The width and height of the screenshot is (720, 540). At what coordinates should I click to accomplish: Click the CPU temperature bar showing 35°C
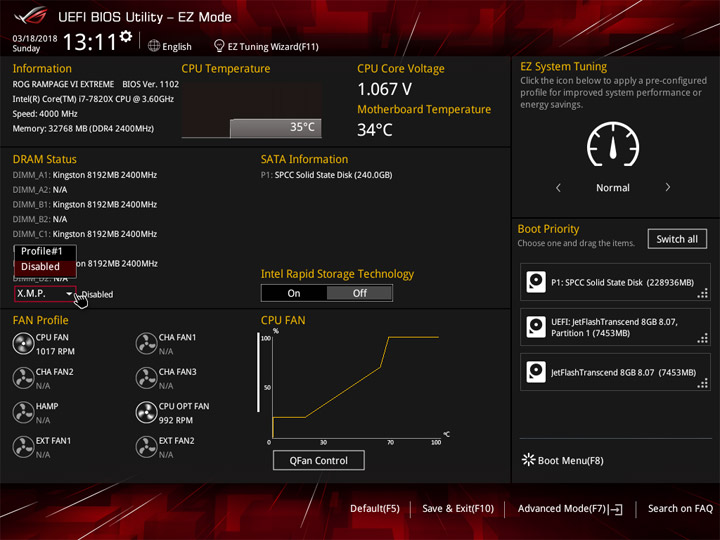pyautogui.click(x=276, y=128)
